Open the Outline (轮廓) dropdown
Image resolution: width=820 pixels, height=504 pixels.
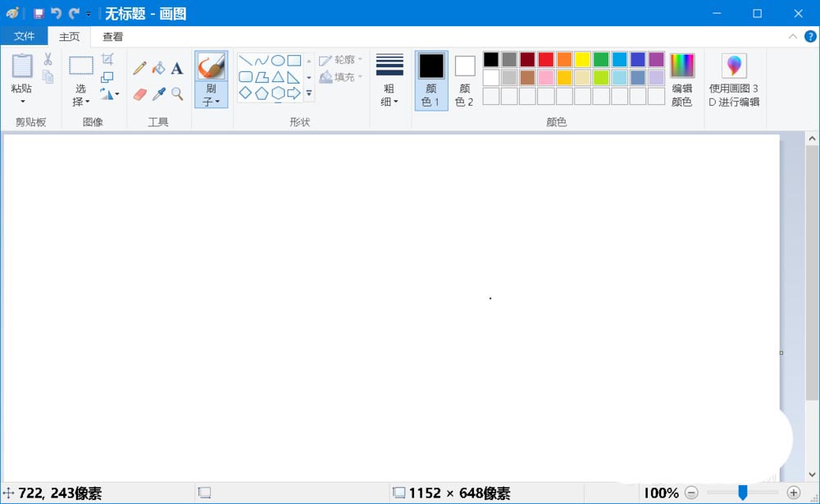click(341, 60)
